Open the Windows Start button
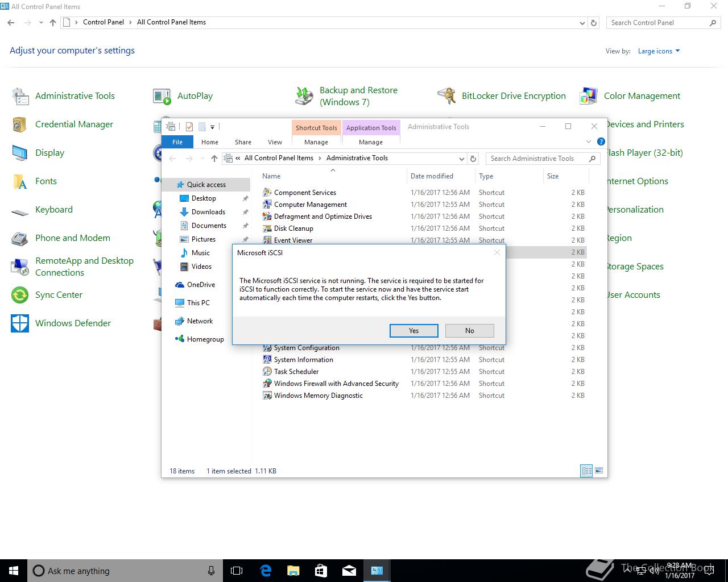Screen dimensions: 728x582 click(14, 571)
